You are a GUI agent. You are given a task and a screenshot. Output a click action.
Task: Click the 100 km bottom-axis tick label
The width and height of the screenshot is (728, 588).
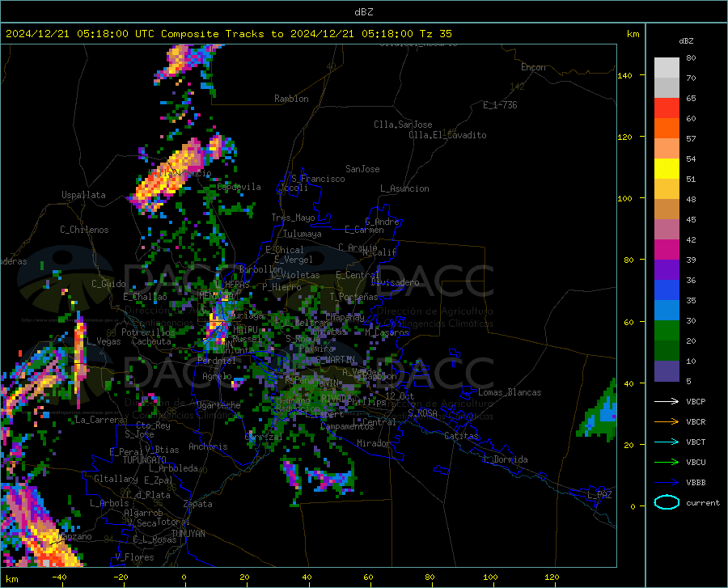(x=490, y=577)
